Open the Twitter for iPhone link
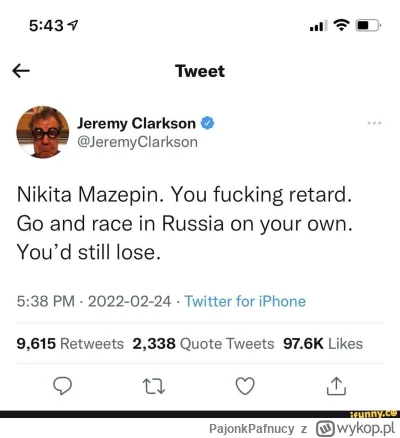 [x=245, y=301]
